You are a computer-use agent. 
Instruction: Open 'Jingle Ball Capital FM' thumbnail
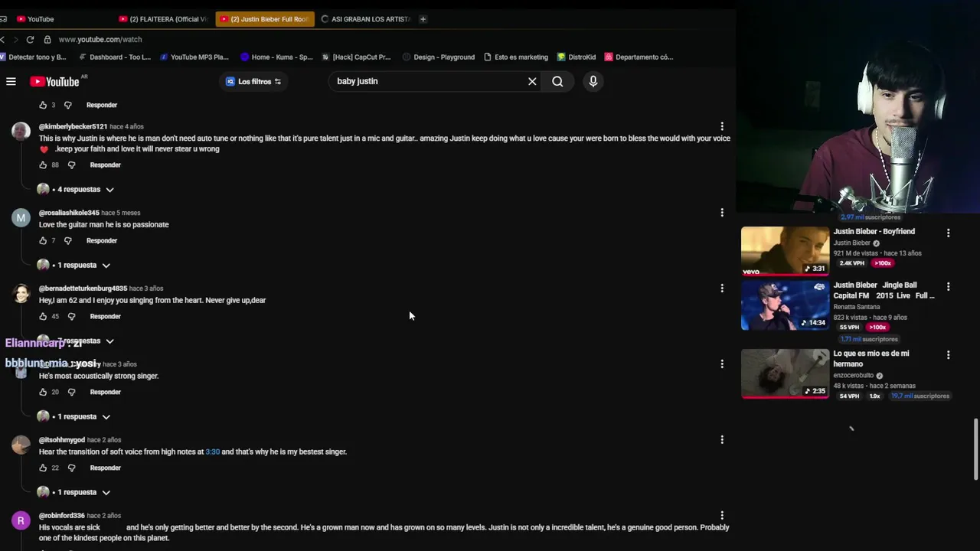(785, 305)
